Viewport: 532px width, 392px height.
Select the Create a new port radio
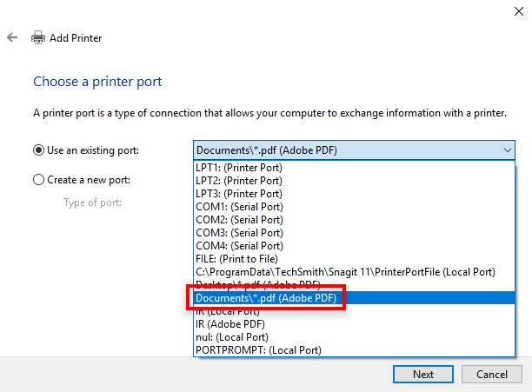tap(38, 180)
